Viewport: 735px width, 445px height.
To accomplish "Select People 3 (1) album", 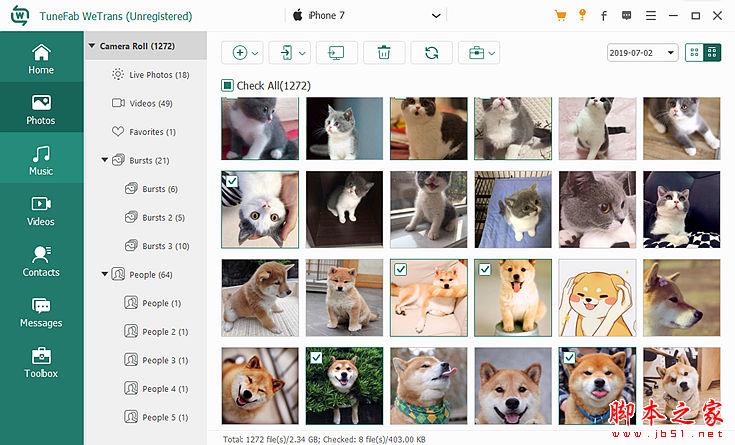I will point(156,360).
